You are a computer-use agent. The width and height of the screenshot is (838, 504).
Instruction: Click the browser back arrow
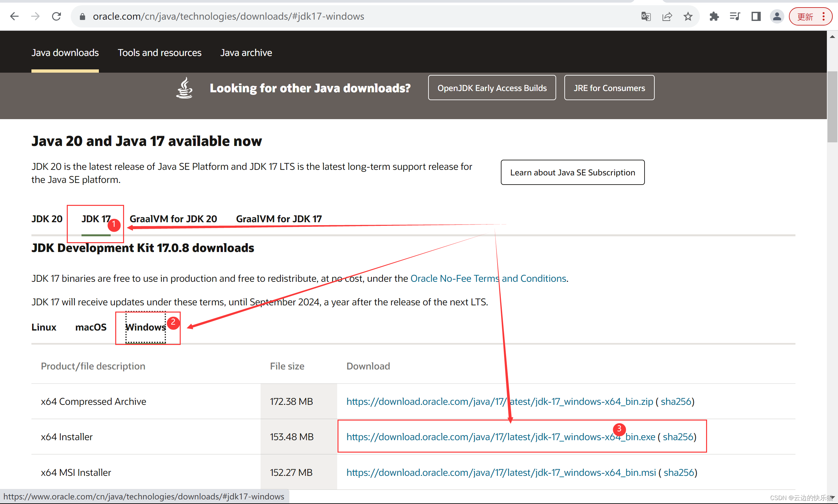[14, 16]
